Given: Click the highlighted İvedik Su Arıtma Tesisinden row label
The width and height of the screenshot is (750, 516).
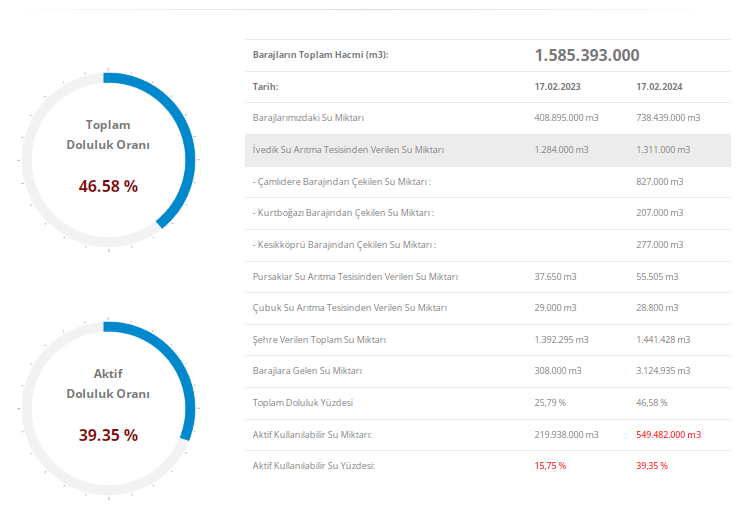Looking at the screenshot, I should [x=348, y=150].
